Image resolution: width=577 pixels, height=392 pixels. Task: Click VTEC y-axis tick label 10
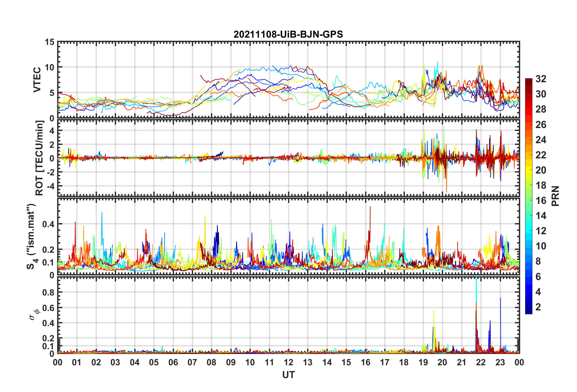[x=50, y=67]
